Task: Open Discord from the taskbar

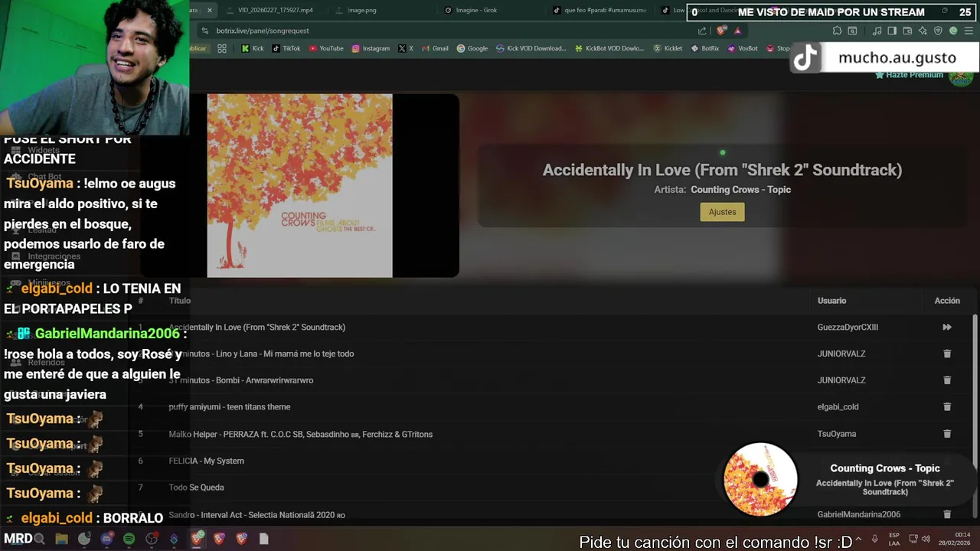Action: [x=106, y=539]
